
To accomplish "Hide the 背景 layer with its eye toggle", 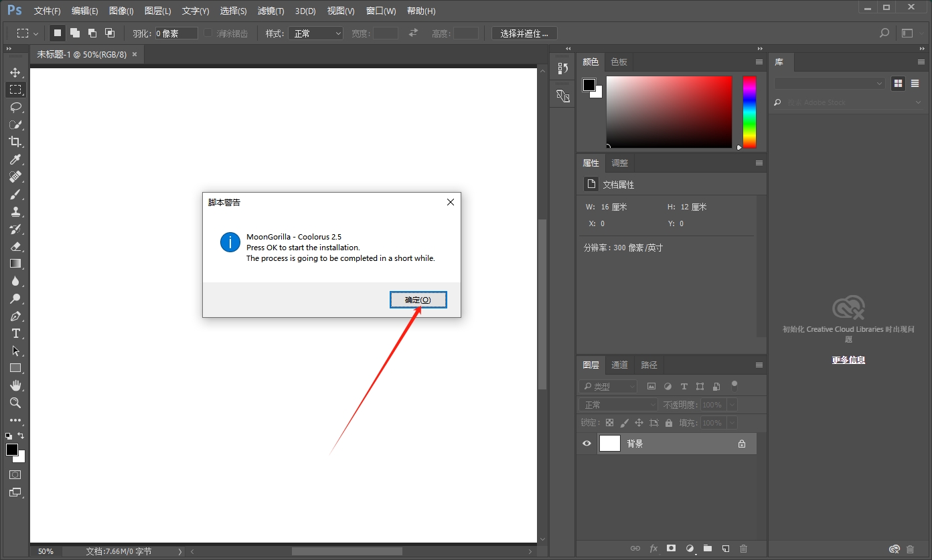I will click(x=587, y=443).
